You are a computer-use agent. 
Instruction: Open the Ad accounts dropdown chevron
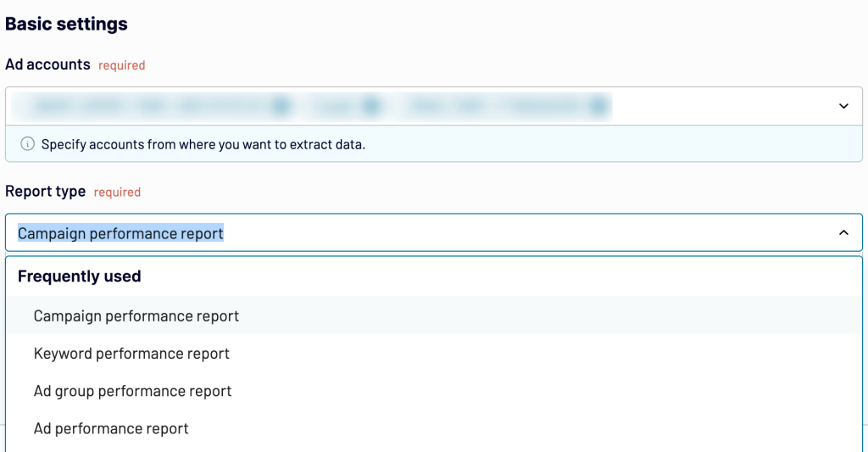tap(843, 106)
